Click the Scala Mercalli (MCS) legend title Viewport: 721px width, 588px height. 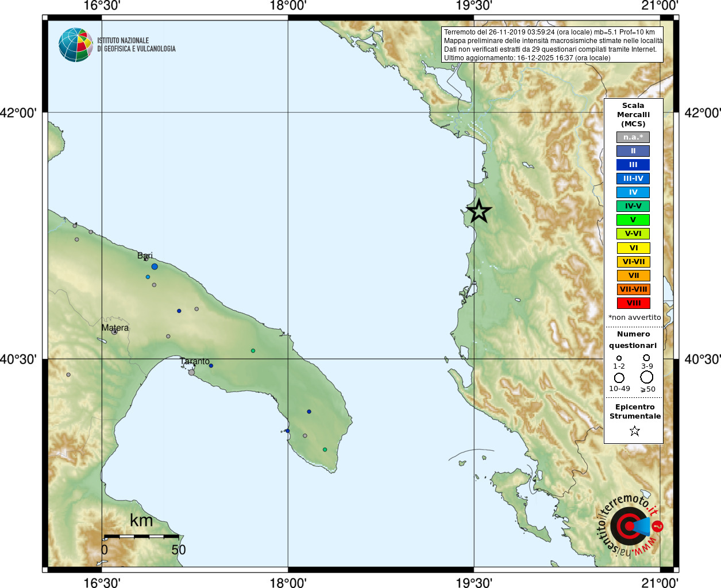tap(633, 114)
